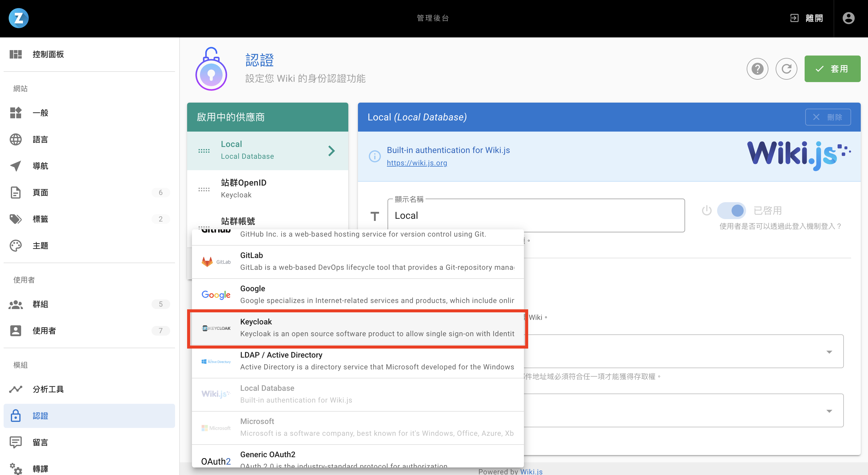Click the 留言 comment icon
This screenshot has width=868, height=475.
(x=15, y=442)
